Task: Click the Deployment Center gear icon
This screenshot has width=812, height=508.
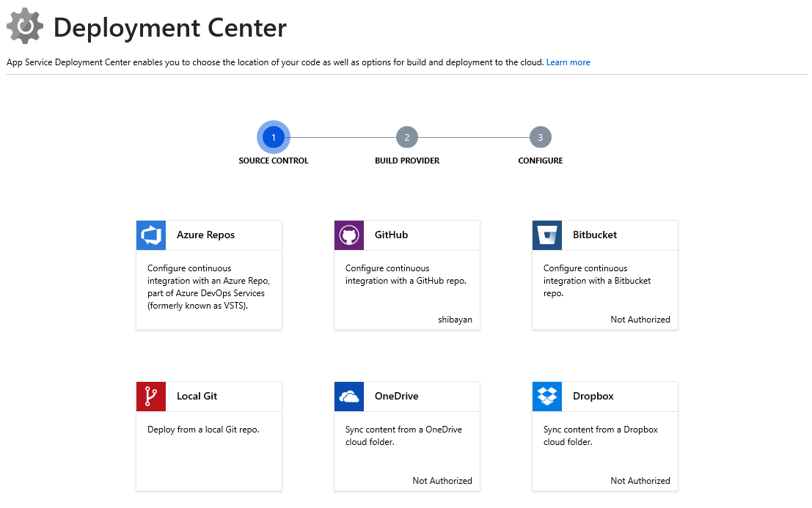Action: point(25,26)
